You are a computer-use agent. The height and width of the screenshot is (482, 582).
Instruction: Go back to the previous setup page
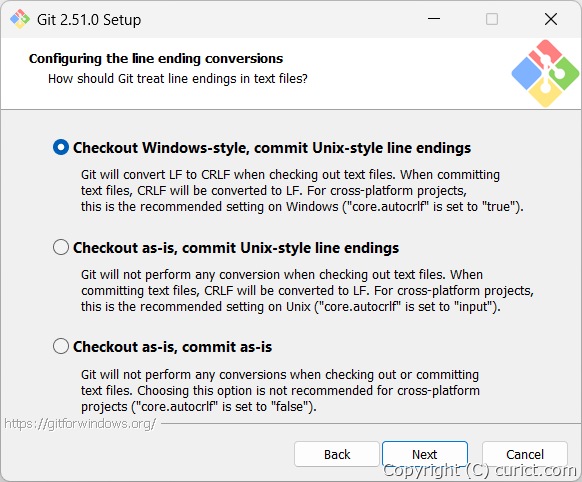(x=337, y=454)
